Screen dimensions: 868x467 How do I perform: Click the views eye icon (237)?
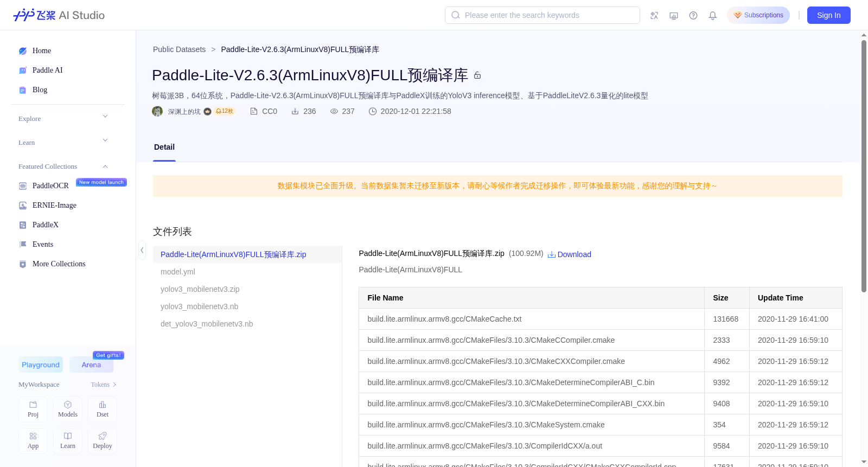coord(334,111)
